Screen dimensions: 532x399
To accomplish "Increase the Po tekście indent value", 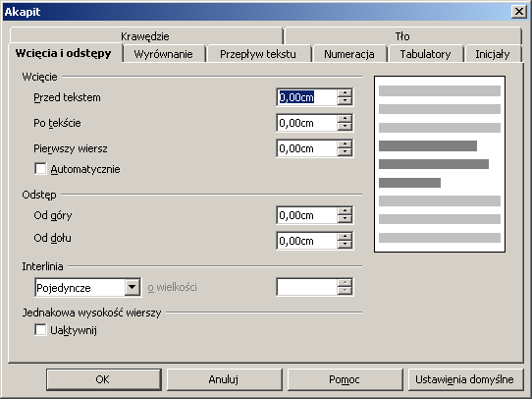I will [345, 119].
